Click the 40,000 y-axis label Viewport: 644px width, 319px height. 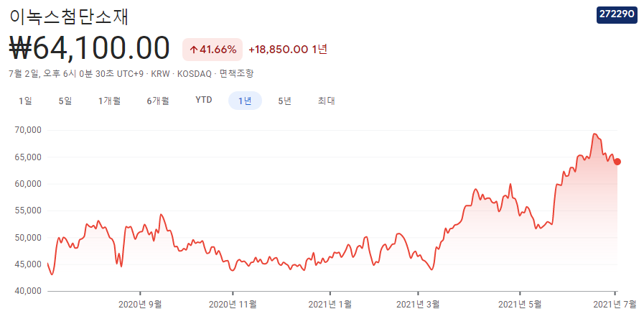[x=28, y=291]
